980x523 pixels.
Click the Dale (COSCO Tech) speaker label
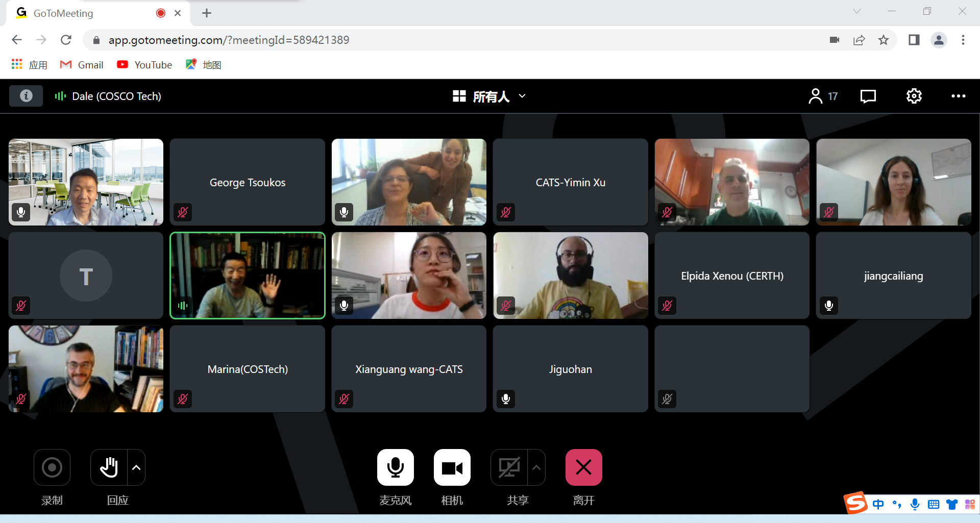pos(116,96)
